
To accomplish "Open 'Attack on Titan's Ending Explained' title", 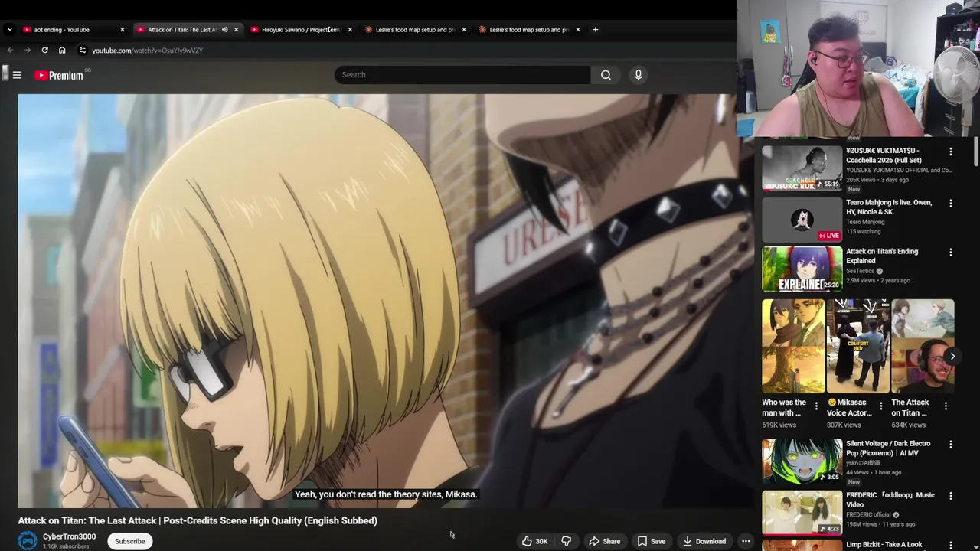I will [882, 256].
